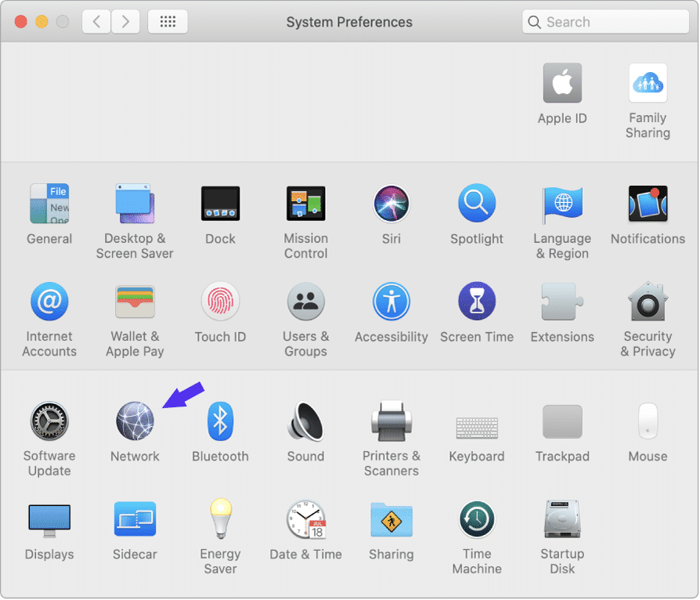Open the Apple ID pane
The width and height of the screenshot is (700, 600).
coord(562,82)
